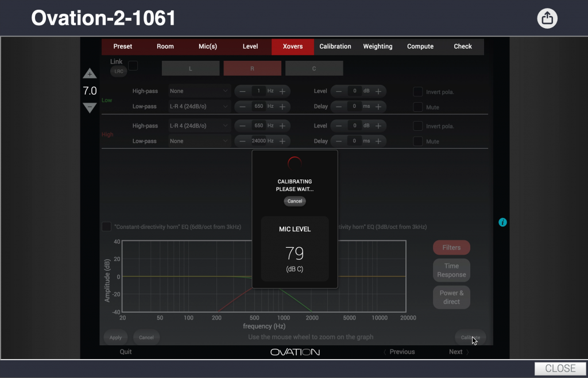Open the Check tab

point(463,46)
